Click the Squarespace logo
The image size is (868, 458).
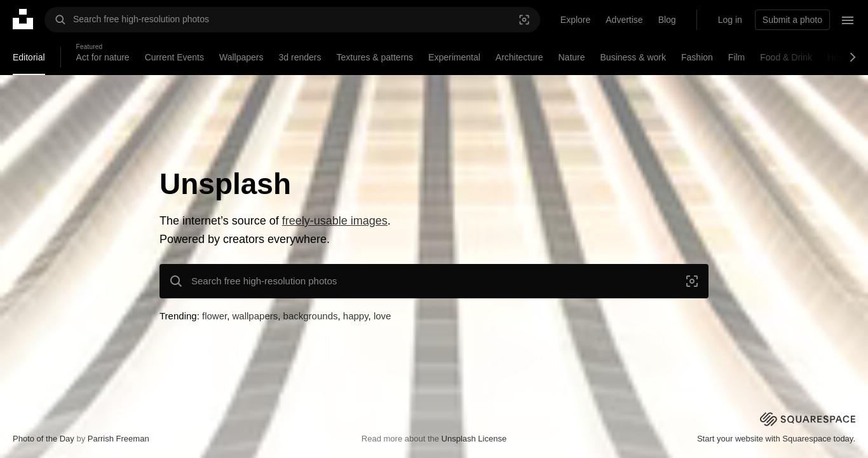(x=808, y=419)
